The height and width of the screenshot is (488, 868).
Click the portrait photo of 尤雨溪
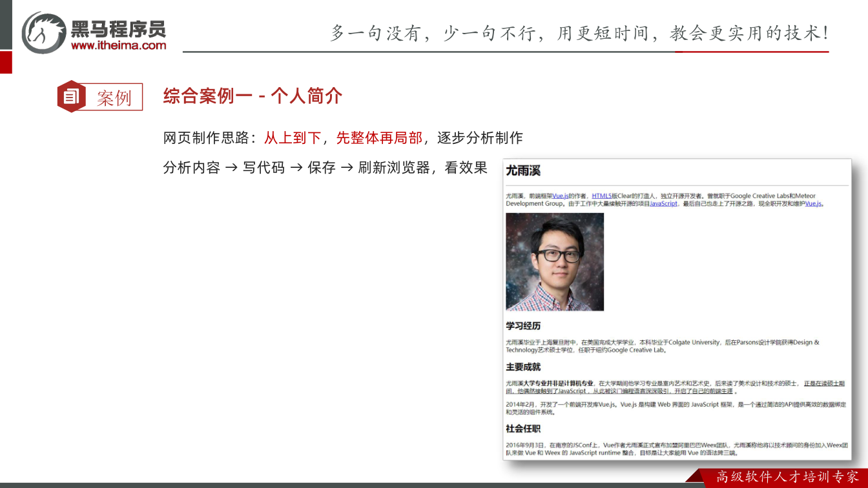point(555,262)
